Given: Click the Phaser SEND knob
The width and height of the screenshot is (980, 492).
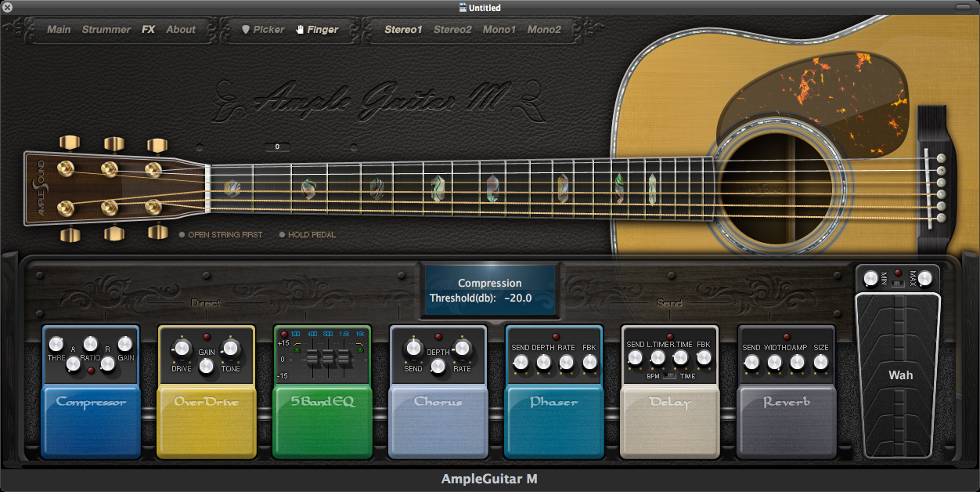Looking at the screenshot, I should 521,363.
